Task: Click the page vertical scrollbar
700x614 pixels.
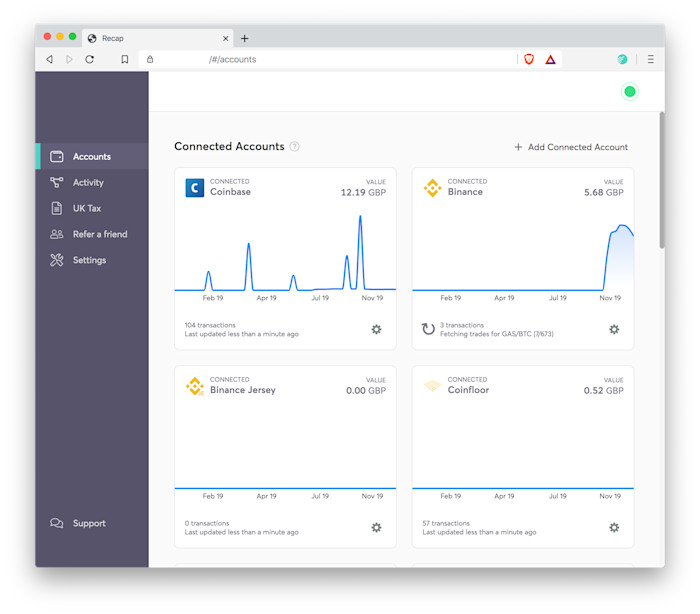Action: point(662,180)
